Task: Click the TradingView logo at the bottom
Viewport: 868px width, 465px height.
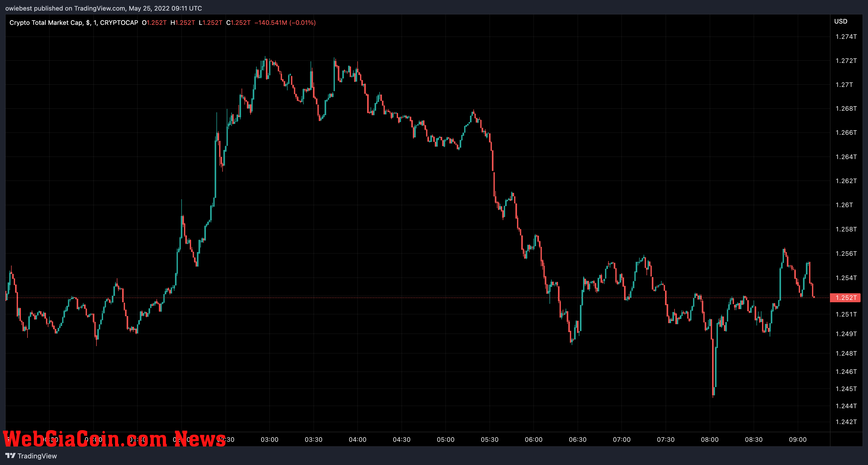Action: (x=31, y=455)
